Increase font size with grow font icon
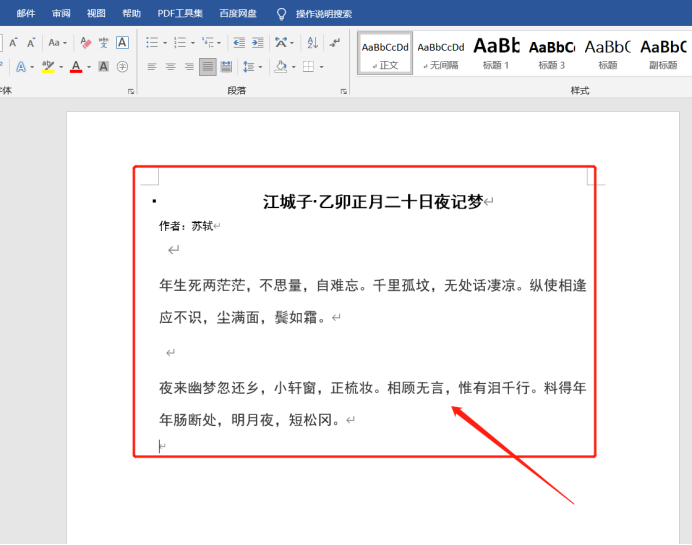Image resolution: width=692 pixels, height=545 pixels. click(13, 43)
